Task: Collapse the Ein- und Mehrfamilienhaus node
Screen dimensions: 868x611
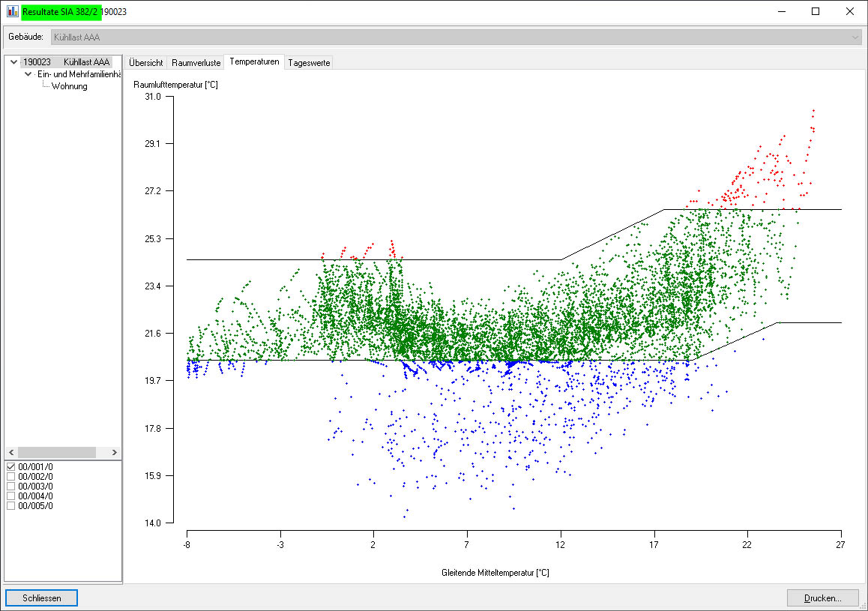Action: [28, 74]
